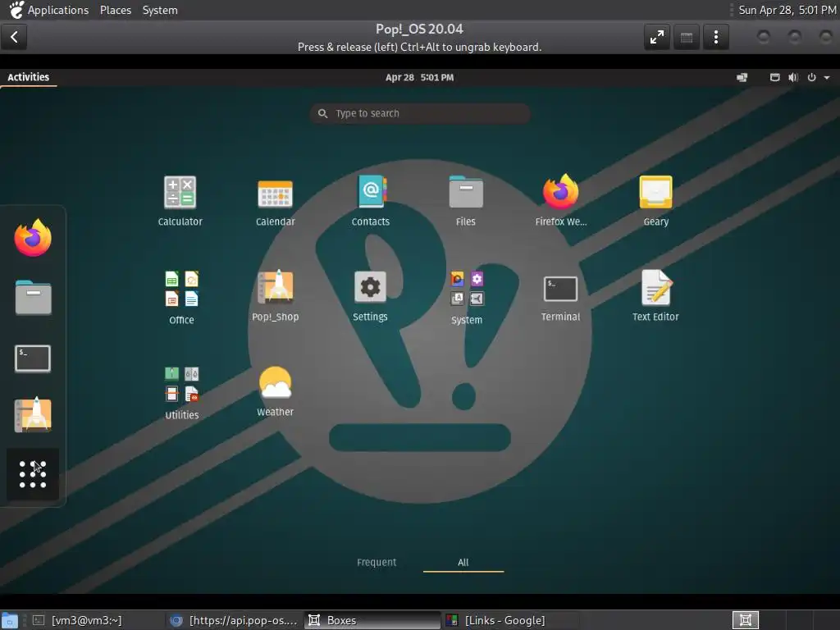Open the host Places menu

tap(116, 10)
